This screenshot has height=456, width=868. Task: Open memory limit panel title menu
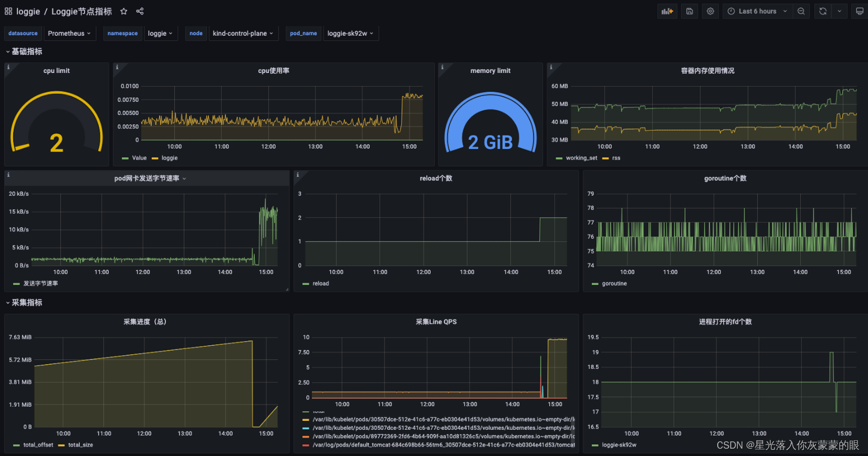click(490, 71)
